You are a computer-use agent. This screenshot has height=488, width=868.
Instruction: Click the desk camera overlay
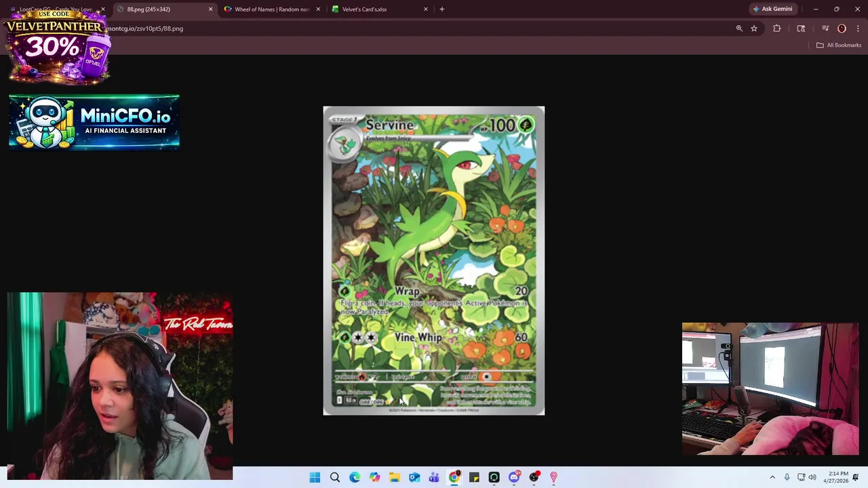770,389
